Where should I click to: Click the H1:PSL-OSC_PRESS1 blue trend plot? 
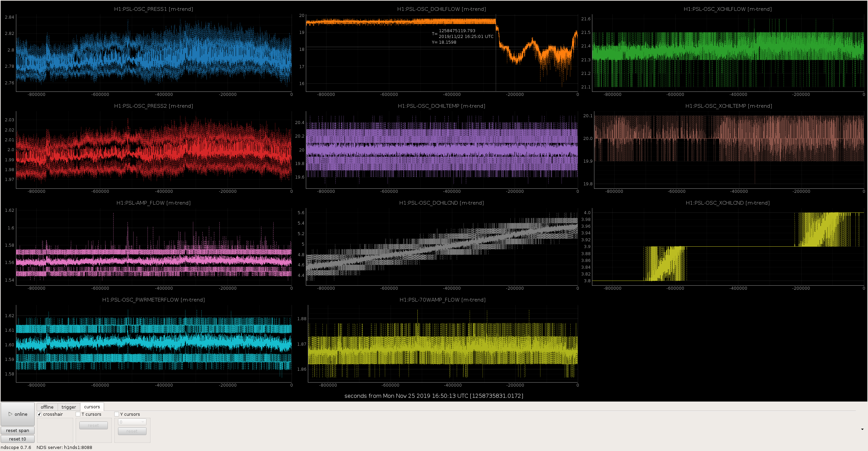(154, 53)
